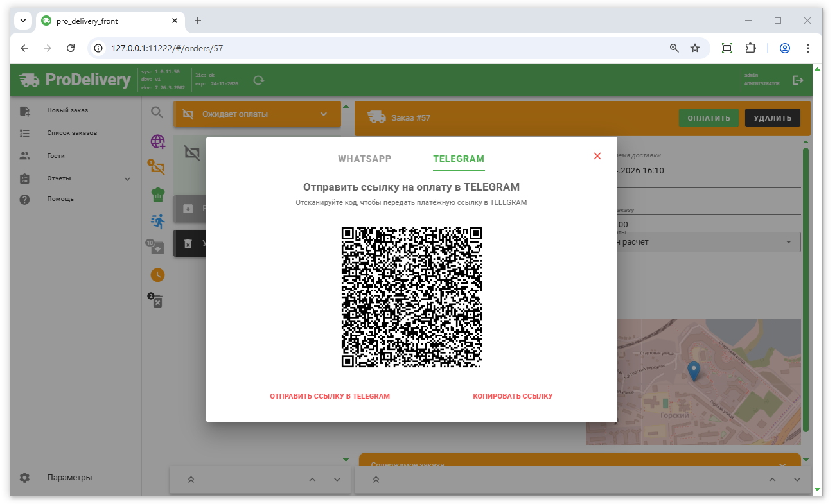Open Новый заказ in the sidebar
This screenshot has height=504, width=837.
pos(67,110)
